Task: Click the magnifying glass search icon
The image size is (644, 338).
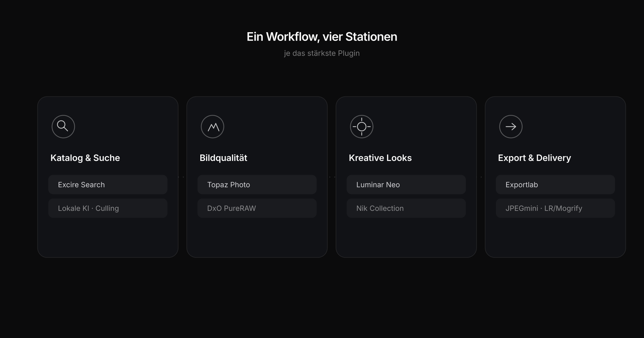Action: coord(63,127)
